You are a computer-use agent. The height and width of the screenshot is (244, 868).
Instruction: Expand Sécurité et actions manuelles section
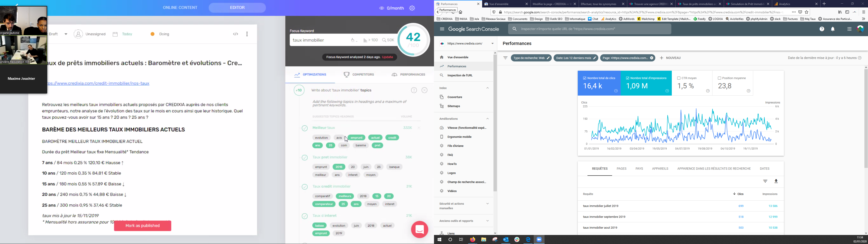(487, 204)
